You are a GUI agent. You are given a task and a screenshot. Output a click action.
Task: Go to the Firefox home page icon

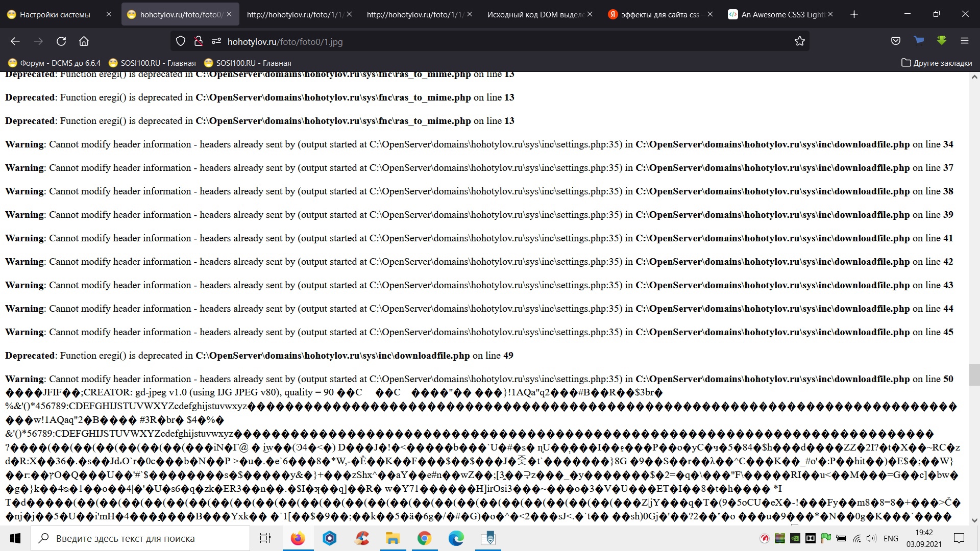(84, 41)
